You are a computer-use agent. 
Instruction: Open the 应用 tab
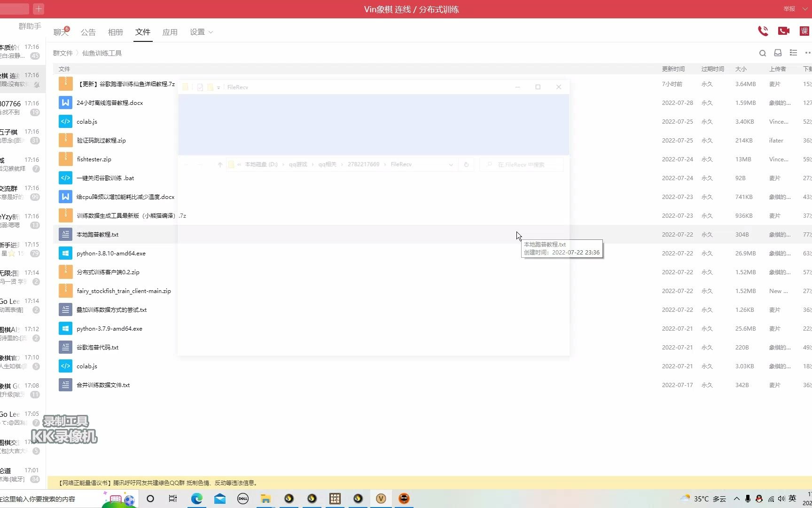click(170, 32)
